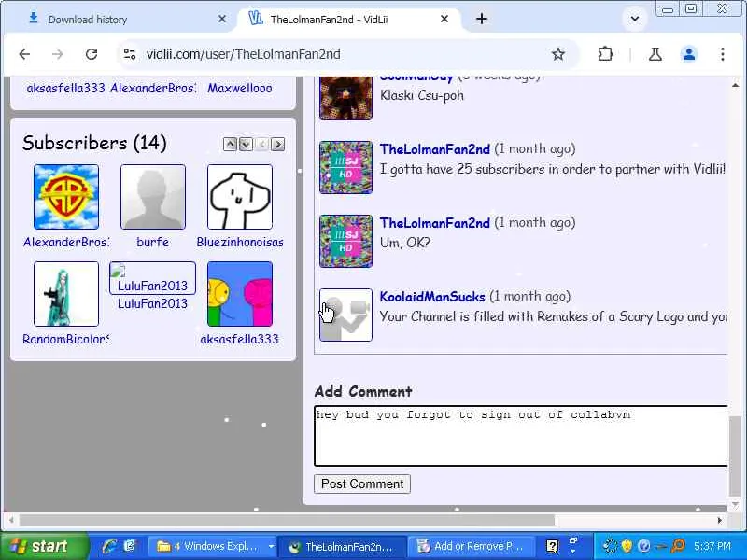Open burfe's default avatar
Image resolution: width=747 pixels, height=560 pixels.
pos(153,197)
